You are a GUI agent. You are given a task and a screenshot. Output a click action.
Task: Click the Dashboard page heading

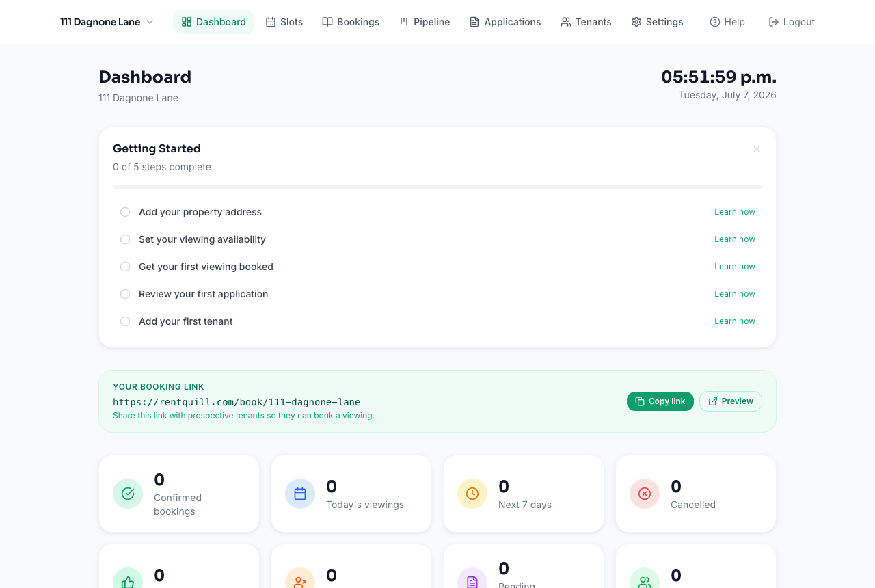145,77
